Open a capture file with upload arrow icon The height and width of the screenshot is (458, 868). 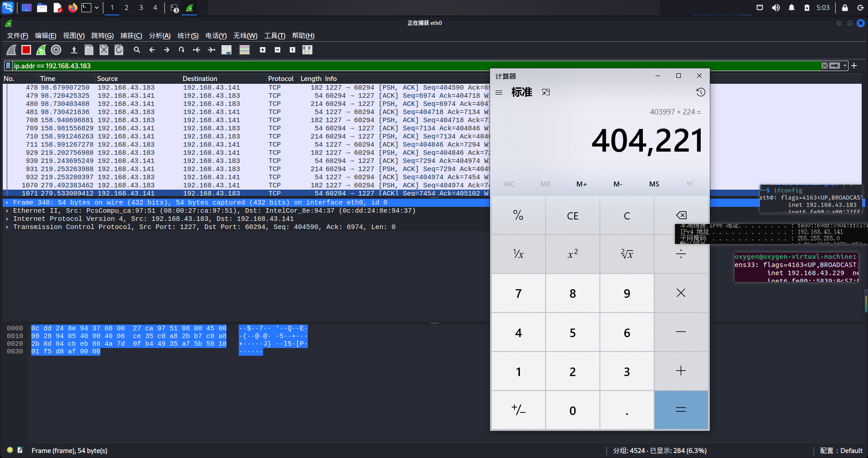coord(74,50)
